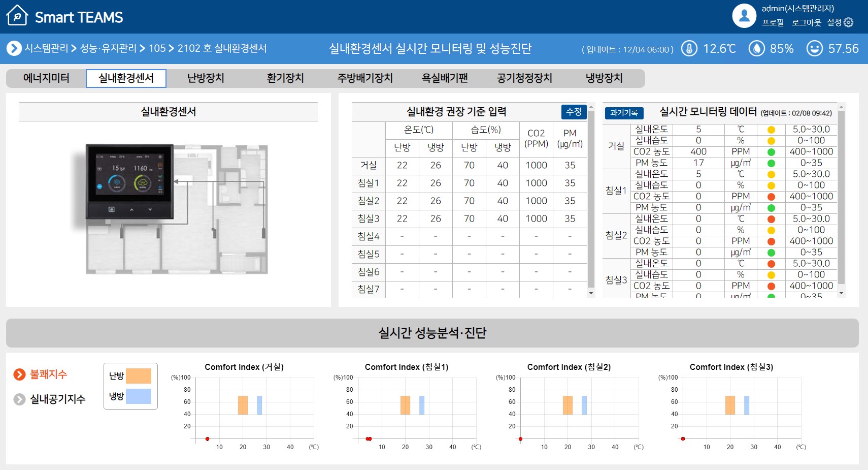Viewport: 868px width, 470px height.
Task: Switch to the 에너지미터 tab
Action: pos(46,78)
